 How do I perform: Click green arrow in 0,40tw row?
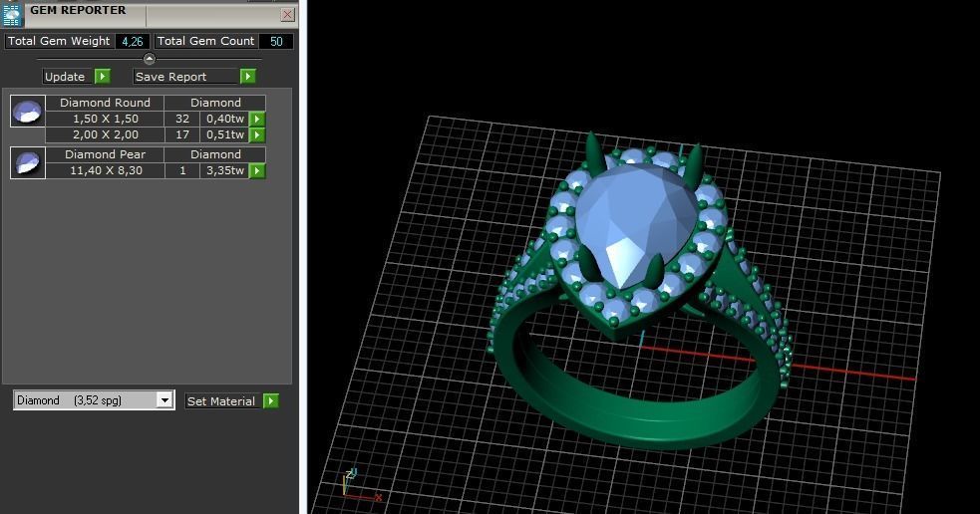tap(257, 119)
